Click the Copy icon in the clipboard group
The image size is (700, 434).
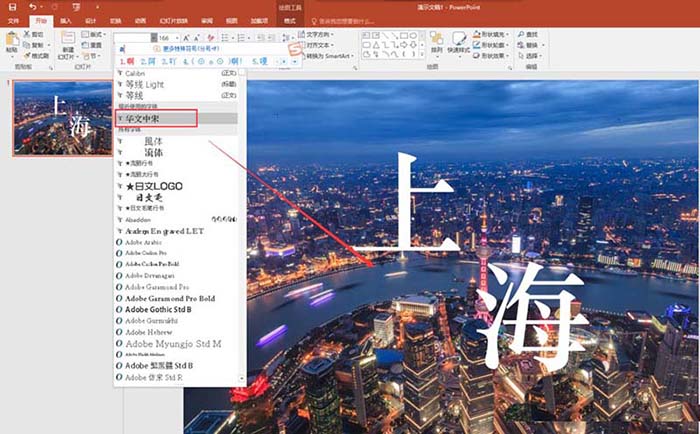click(27, 45)
